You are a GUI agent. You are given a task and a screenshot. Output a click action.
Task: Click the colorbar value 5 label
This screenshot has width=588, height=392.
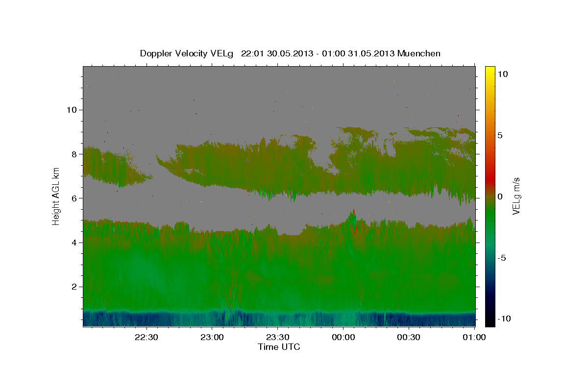[x=500, y=135]
